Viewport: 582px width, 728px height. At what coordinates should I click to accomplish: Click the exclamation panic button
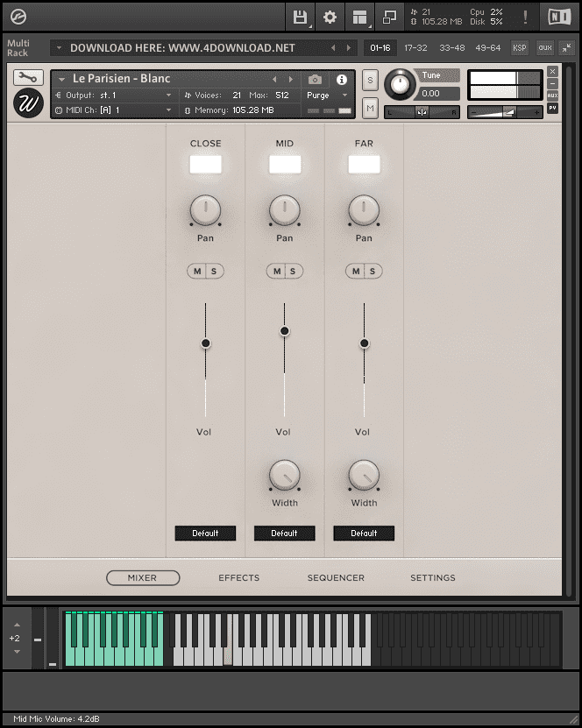pyautogui.click(x=525, y=18)
